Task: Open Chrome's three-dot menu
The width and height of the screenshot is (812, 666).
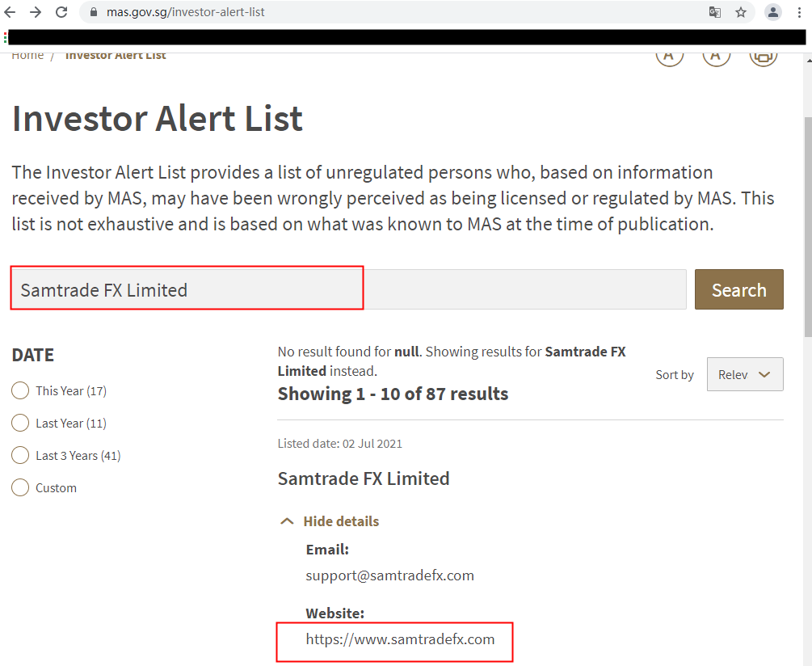Action: coord(799,12)
